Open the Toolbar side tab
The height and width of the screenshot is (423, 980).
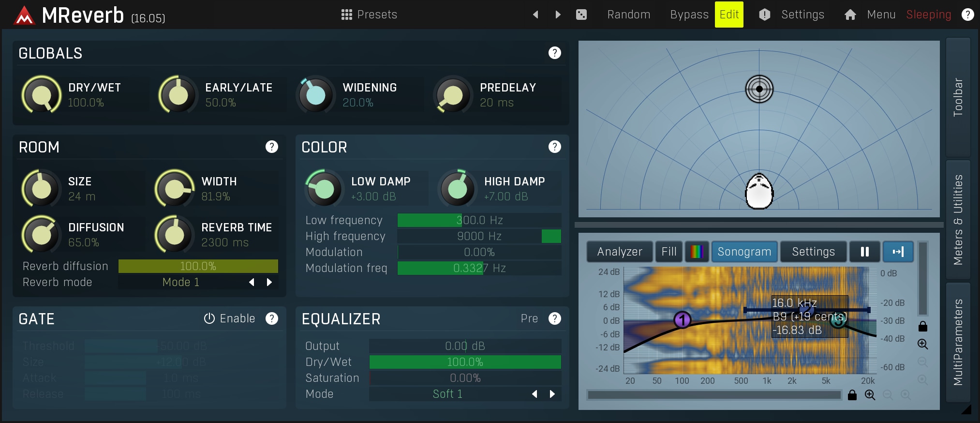958,97
